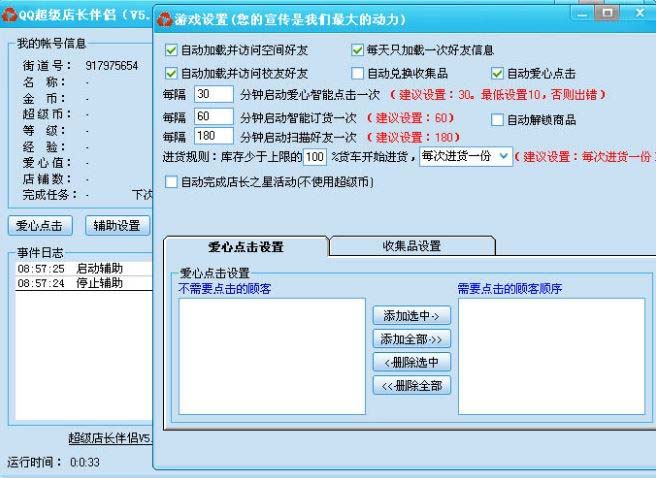This screenshot has height=478, width=656.
Task: Focus the 180 minutes friend scan field
Action: pyautogui.click(x=214, y=136)
